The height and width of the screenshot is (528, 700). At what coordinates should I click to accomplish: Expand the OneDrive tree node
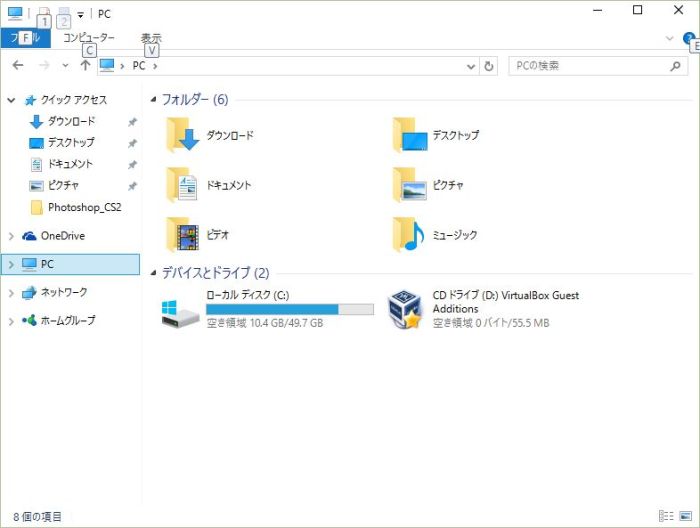click(x=11, y=236)
